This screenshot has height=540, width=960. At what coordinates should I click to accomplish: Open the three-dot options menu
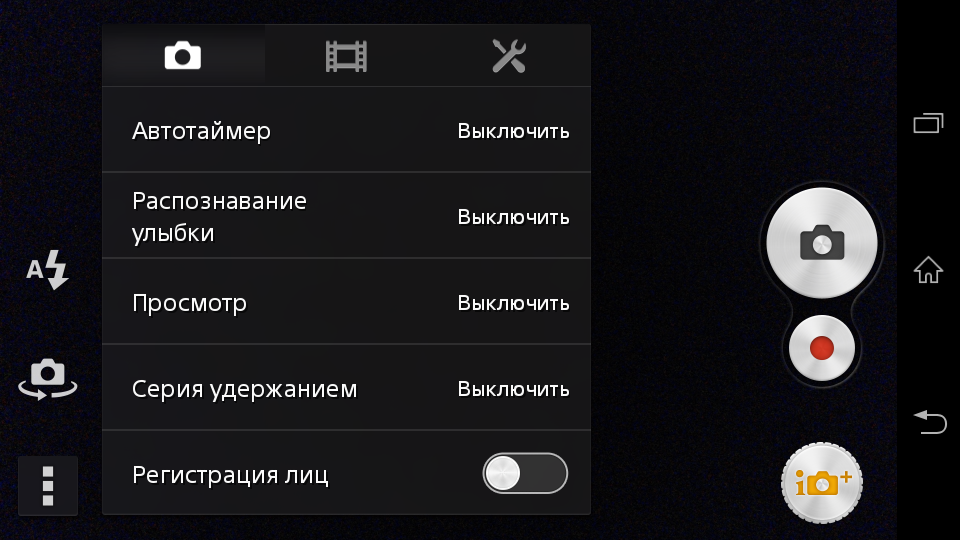[48, 486]
